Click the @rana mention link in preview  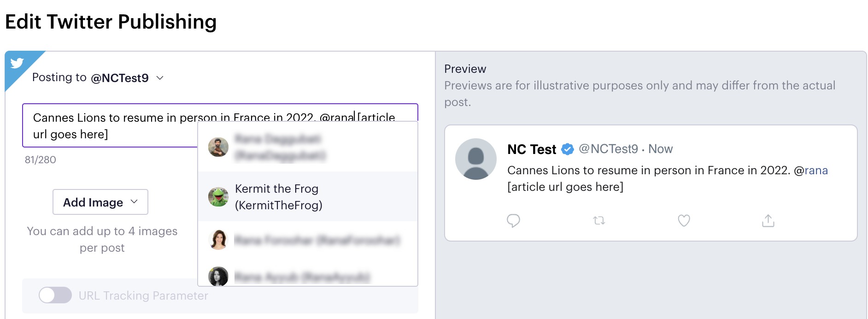(x=811, y=171)
